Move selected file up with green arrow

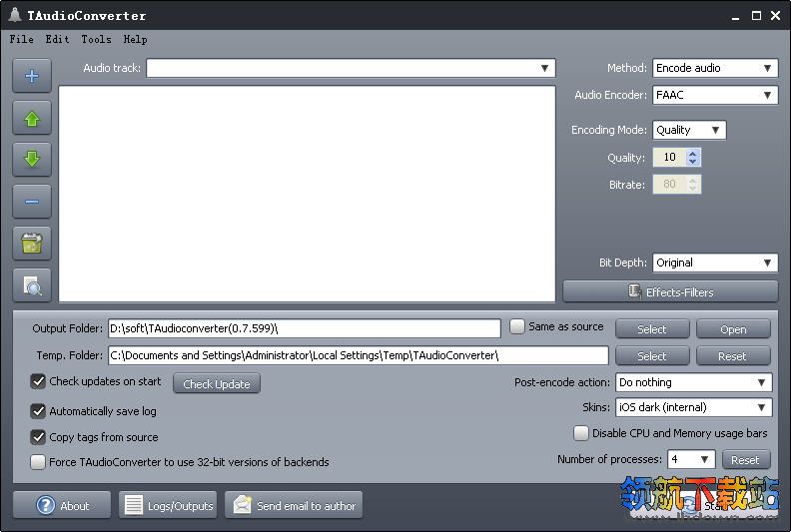coord(32,119)
